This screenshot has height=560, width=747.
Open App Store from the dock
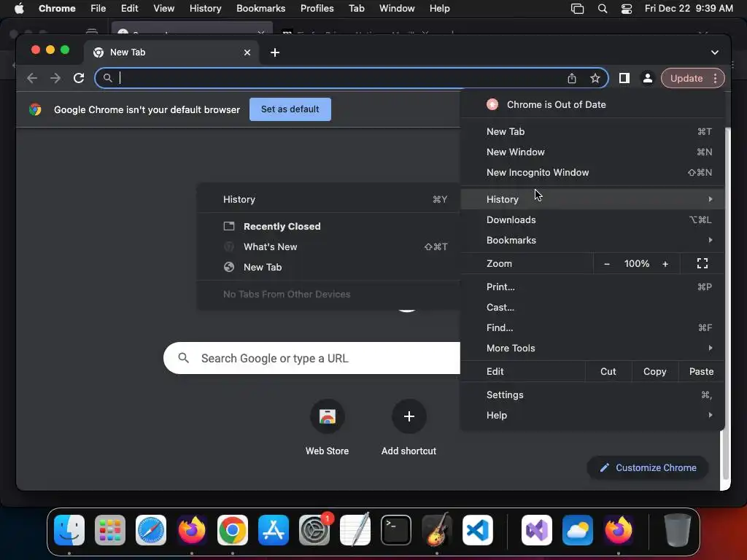[274, 530]
